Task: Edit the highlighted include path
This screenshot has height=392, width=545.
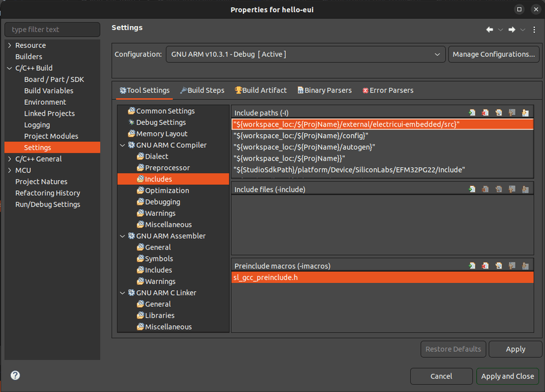Action: point(498,112)
